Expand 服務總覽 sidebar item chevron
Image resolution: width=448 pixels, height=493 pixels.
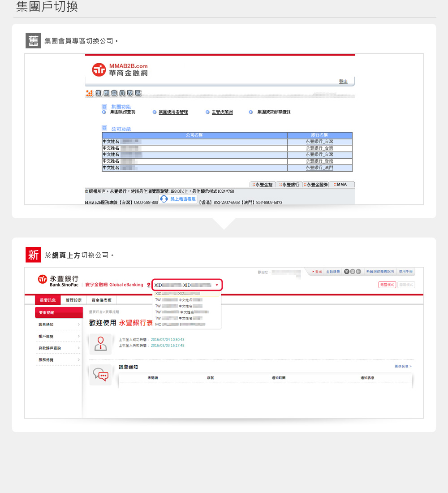pyautogui.click(x=78, y=360)
